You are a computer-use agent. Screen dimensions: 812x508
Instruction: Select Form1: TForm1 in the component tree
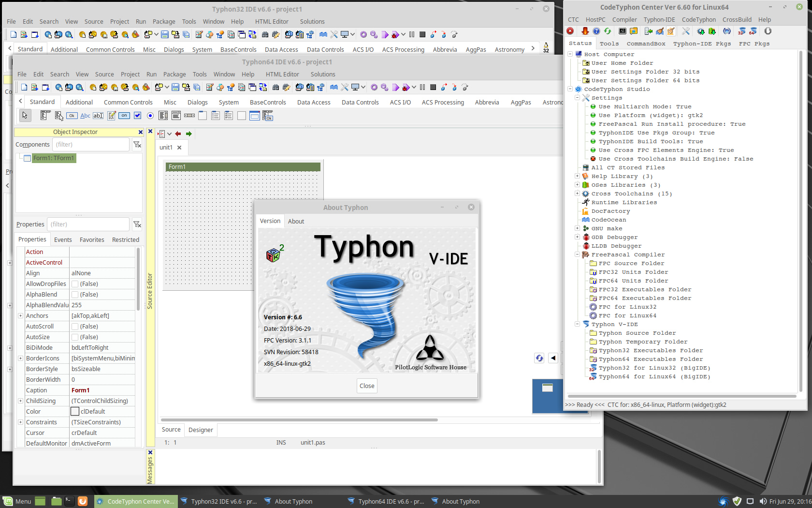[54, 158]
